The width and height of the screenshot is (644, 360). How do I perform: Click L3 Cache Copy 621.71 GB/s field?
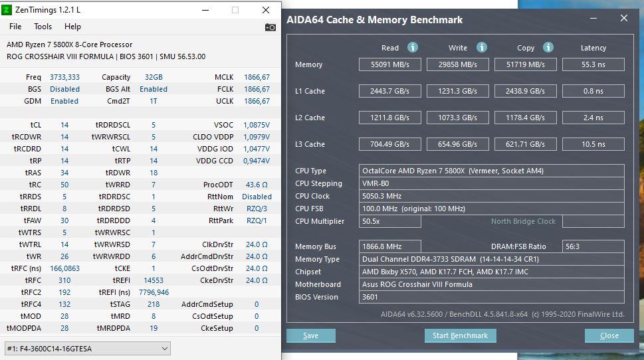click(x=525, y=144)
